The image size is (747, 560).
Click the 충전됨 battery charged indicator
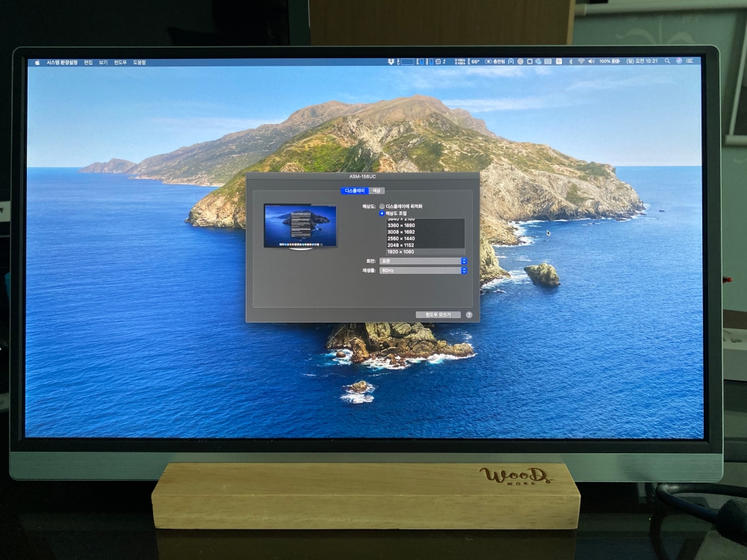[495, 61]
